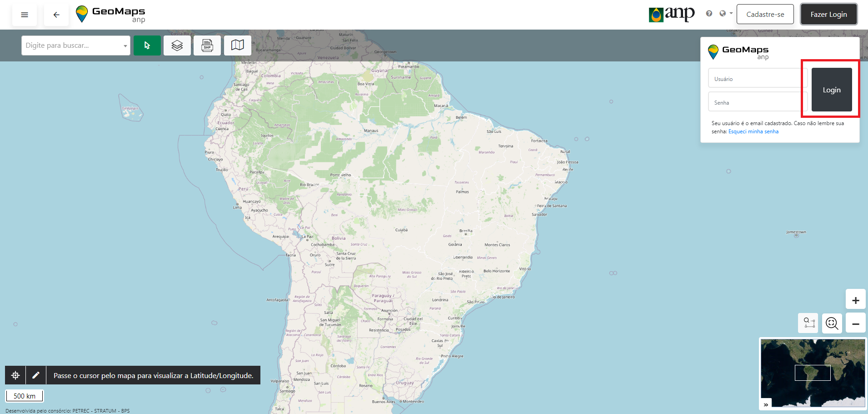Click the zoom to full extent icon
The height and width of the screenshot is (414, 868).
coord(832,323)
